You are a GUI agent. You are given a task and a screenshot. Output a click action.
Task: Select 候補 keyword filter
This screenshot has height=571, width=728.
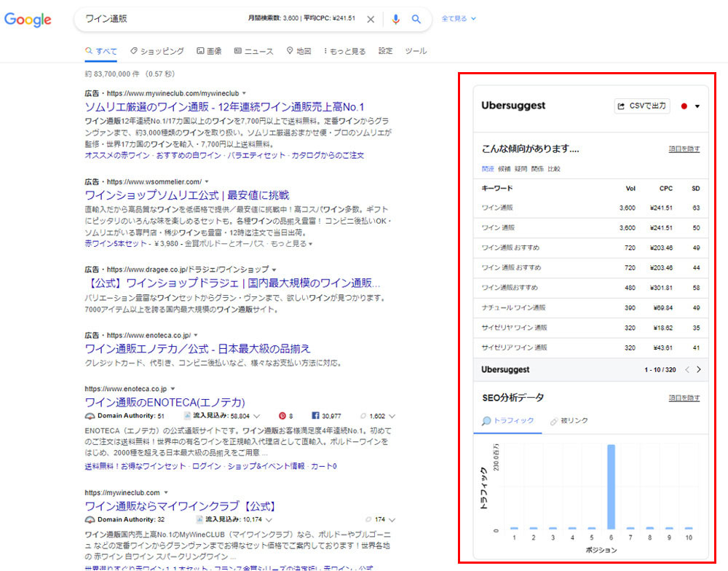(x=505, y=169)
